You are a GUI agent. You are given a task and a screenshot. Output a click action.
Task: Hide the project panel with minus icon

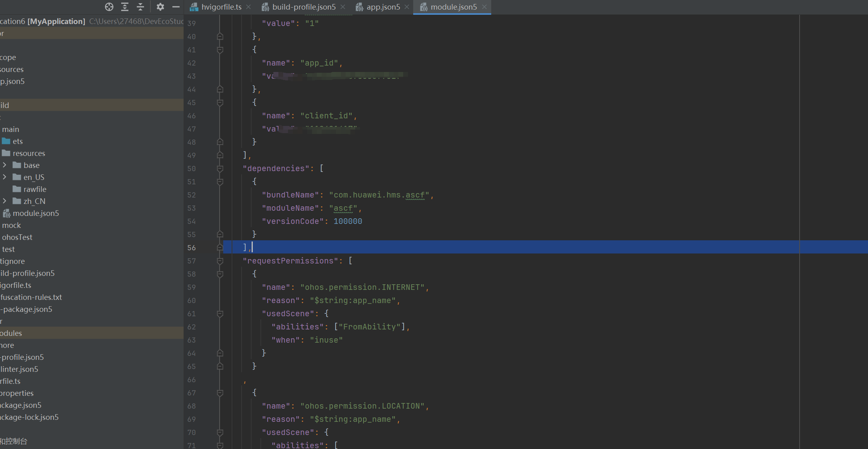(x=176, y=7)
